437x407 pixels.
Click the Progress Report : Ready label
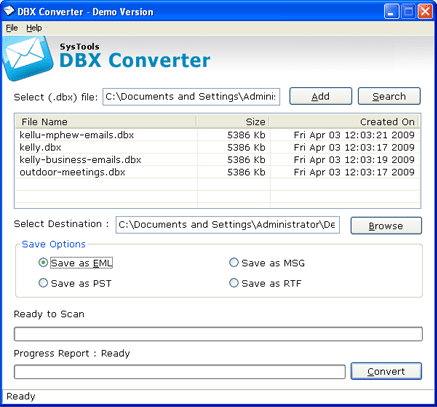click(x=72, y=353)
